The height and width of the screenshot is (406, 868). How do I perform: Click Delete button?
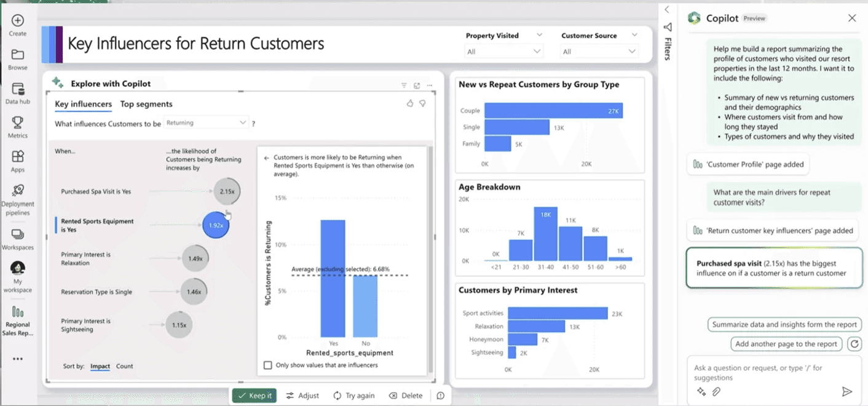click(x=406, y=396)
